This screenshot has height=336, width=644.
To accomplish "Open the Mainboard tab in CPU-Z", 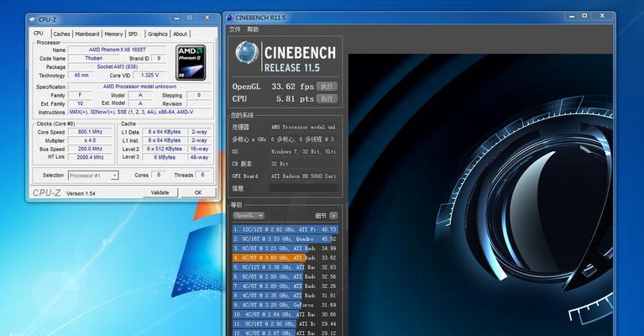I will click(x=87, y=34).
